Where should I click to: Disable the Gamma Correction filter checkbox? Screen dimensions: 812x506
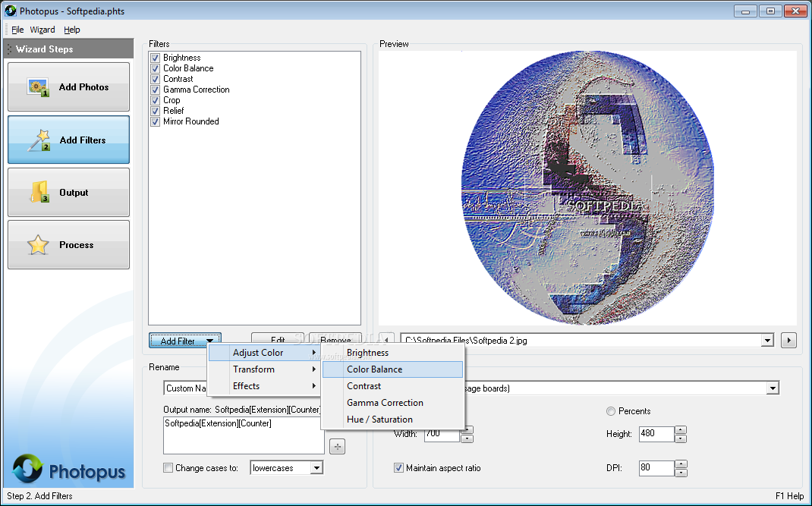pos(155,90)
